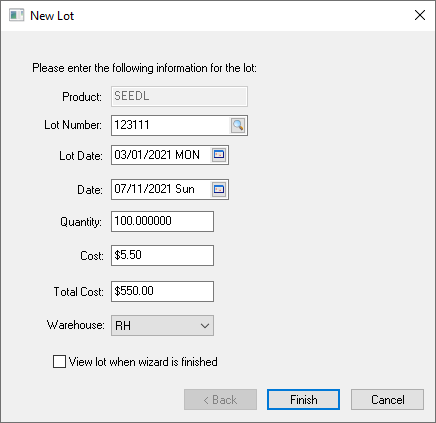Open the Warehouse combo box showing RH
Screen dimensions: 436x423
162,325
